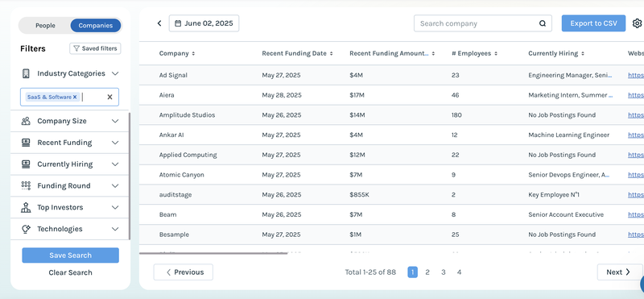Click Save Search button
644x299 pixels.
[70, 255]
